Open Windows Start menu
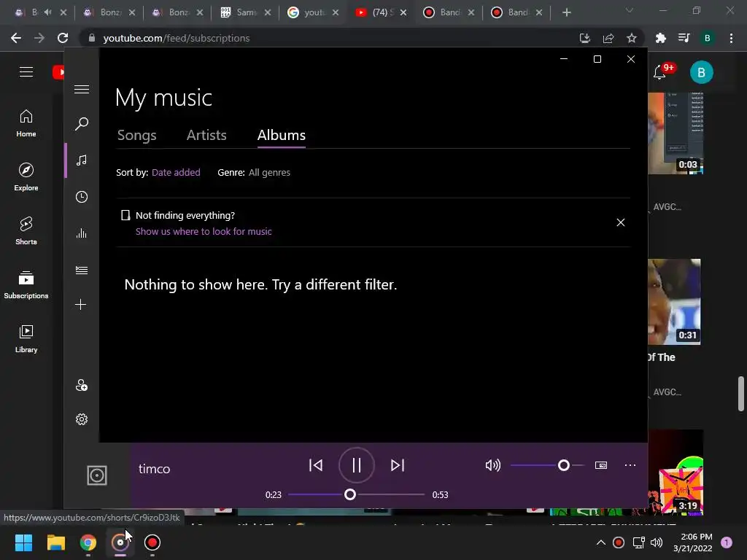Viewport: 747px width, 560px height. tap(23, 542)
